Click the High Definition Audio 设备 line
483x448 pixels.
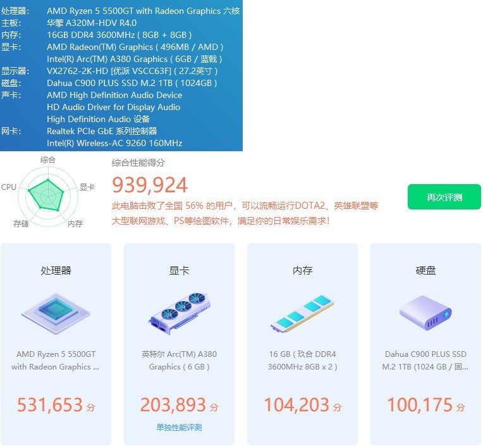[98, 119]
